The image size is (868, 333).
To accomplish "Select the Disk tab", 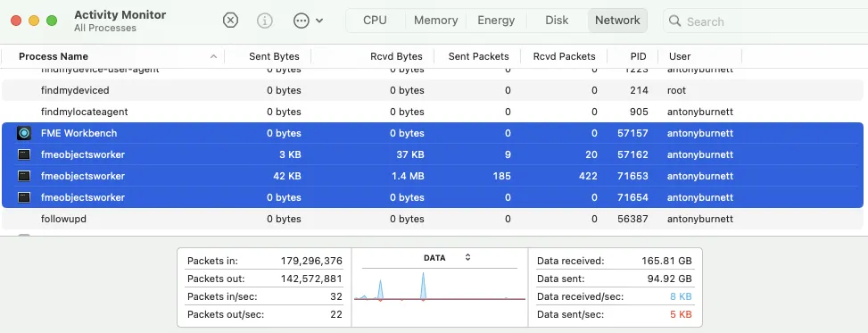I will pyautogui.click(x=557, y=21).
